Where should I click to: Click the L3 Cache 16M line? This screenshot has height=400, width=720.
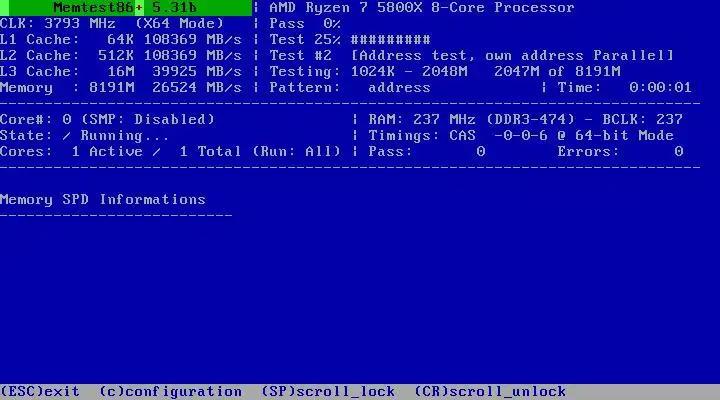121,72
